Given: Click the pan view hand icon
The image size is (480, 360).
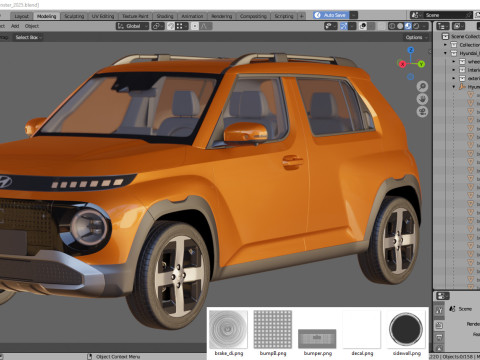Looking at the screenshot, I should [422, 99].
